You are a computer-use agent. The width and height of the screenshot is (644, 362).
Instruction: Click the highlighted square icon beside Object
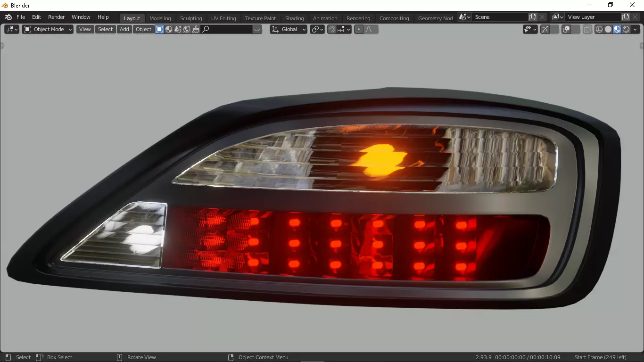(x=159, y=29)
